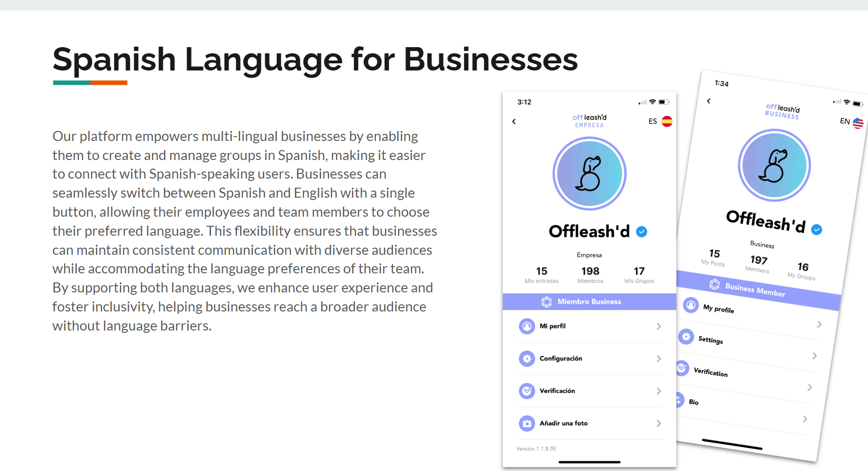Select the Business Member banner label
Image resolution: width=868 pixels, height=471 pixels.
(x=755, y=290)
